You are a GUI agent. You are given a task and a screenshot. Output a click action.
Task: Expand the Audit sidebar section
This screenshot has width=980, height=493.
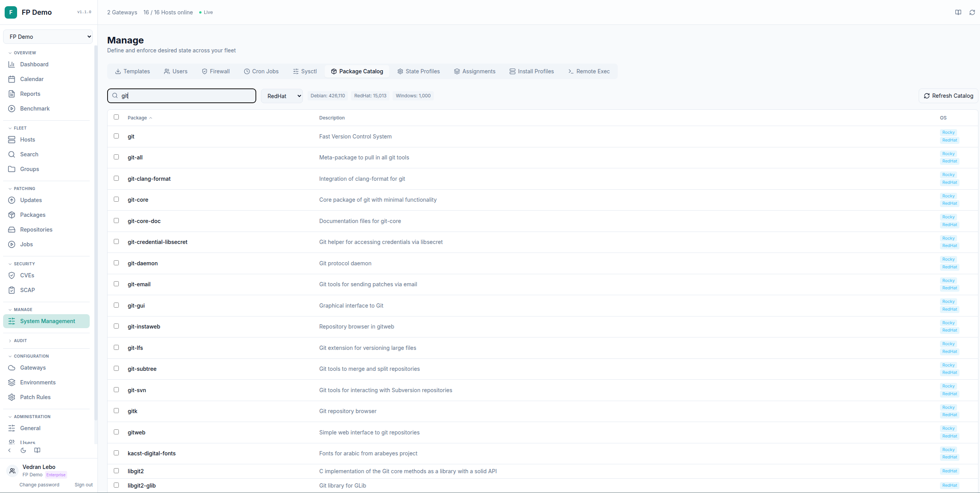(x=20, y=341)
